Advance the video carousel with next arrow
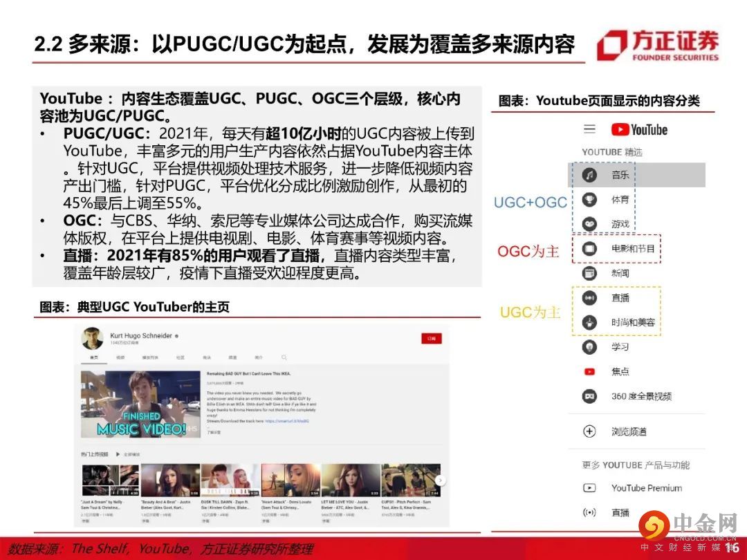747x560 pixels. (441, 480)
